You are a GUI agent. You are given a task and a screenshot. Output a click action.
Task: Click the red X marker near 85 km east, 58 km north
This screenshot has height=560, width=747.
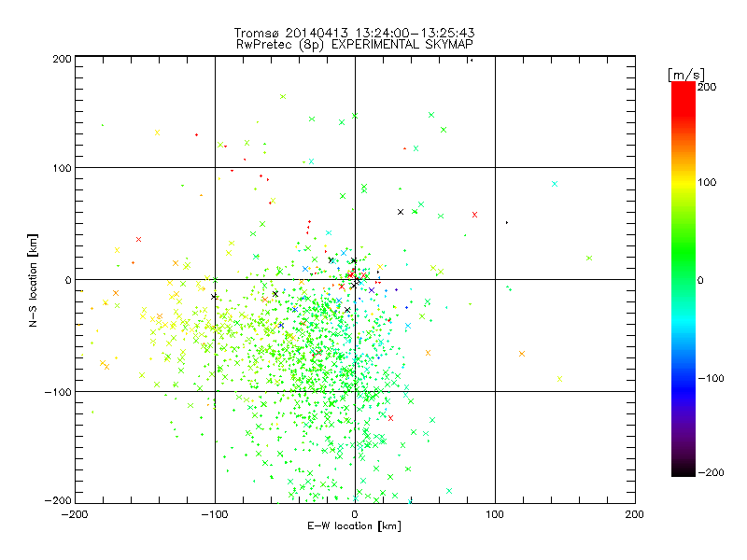pos(474,215)
